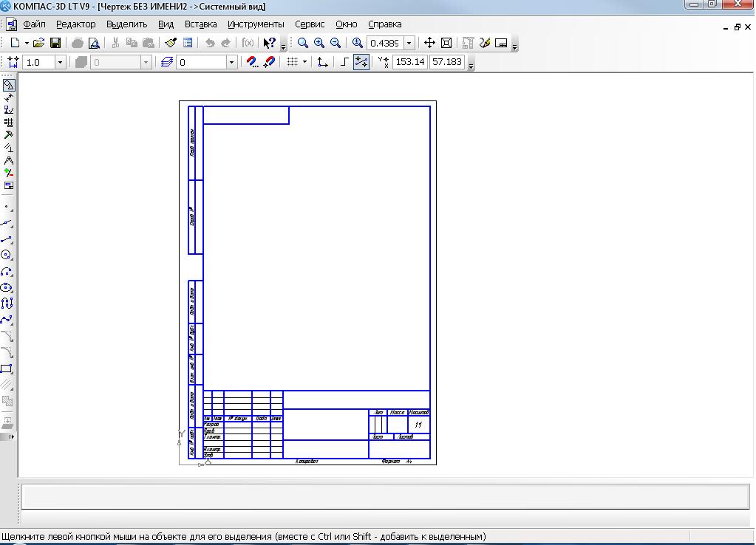This screenshot has height=545, width=756.
Task: Open the Инструменты menu
Action: pyautogui.click(x=256, y=24)
